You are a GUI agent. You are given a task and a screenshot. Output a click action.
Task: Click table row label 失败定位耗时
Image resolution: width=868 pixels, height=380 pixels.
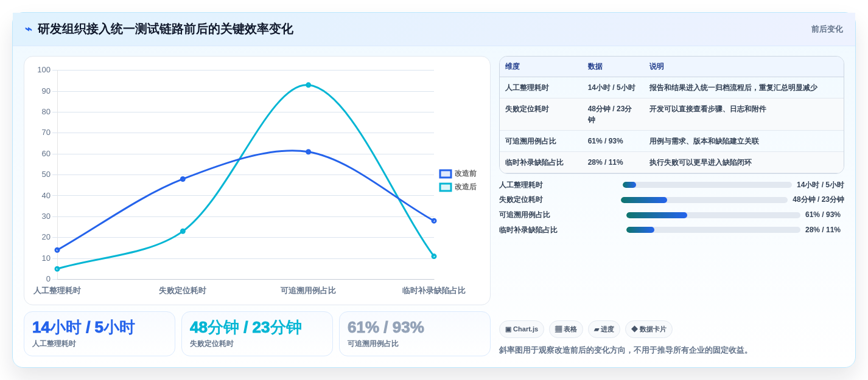pos(527,109)
